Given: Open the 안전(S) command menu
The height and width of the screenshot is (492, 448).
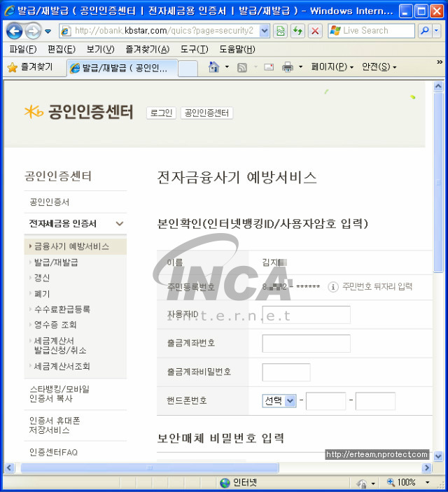Looking at the screenshot, I should pos(379,66).
